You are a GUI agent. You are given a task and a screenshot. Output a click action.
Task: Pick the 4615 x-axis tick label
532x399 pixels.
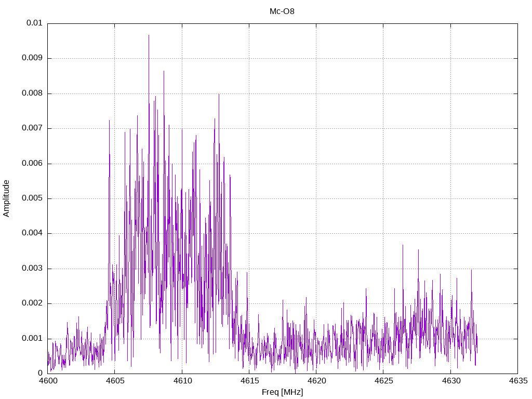tap(249, 381)
